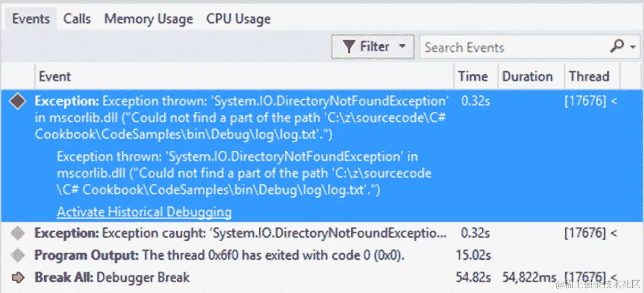Click the gray diamond exception caught icon
The image size is (644, 293).
pos(18,233)
